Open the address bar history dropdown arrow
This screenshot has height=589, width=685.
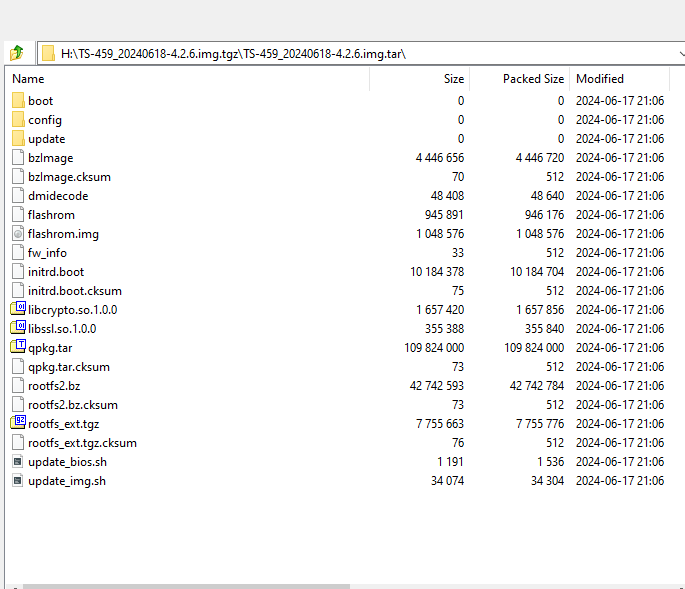tap(682, 54)
